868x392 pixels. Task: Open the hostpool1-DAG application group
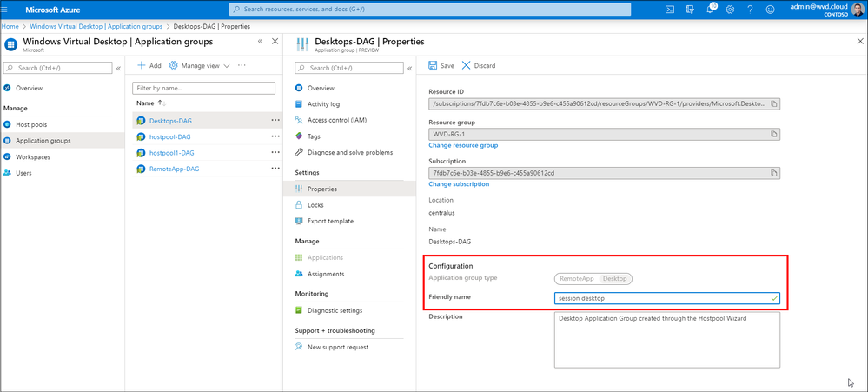click(x=172, y=152)
